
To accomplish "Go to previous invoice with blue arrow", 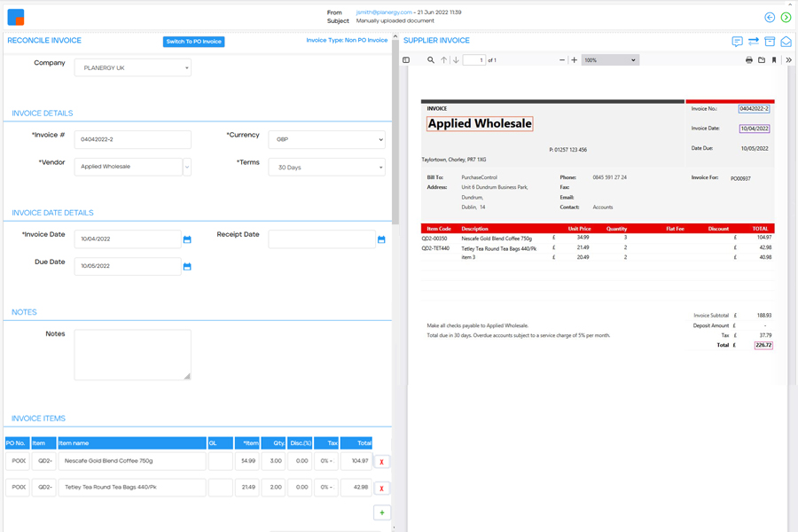I will pos(770,17).
